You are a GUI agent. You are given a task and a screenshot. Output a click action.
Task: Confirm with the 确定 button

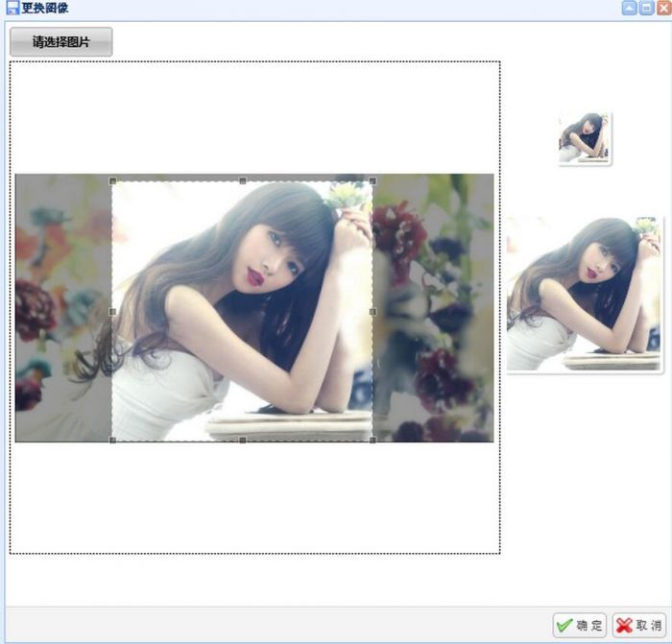point(580,626)
